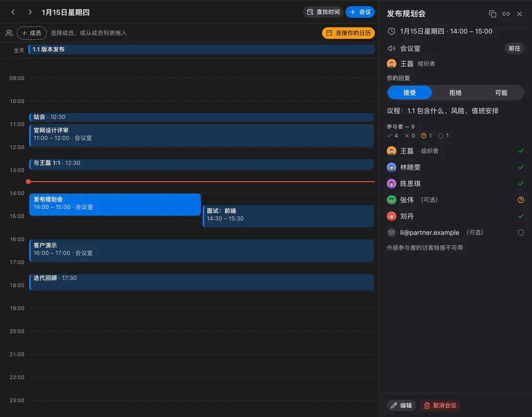The height and width of the screenshot is (417, 532).
Task: Click the mail icon for li@partner.example
Action: click(x=392, y=232)
